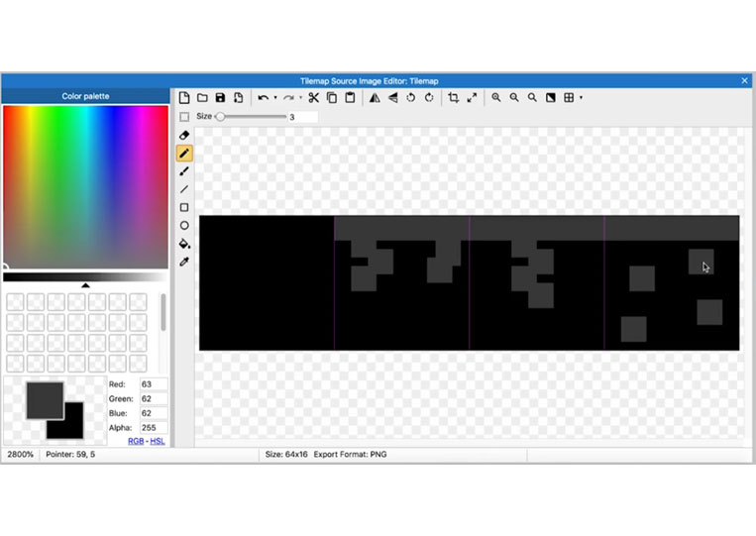Click the 'Pointer: 59, 5' status text
The image size is (756, 536).
70,455
